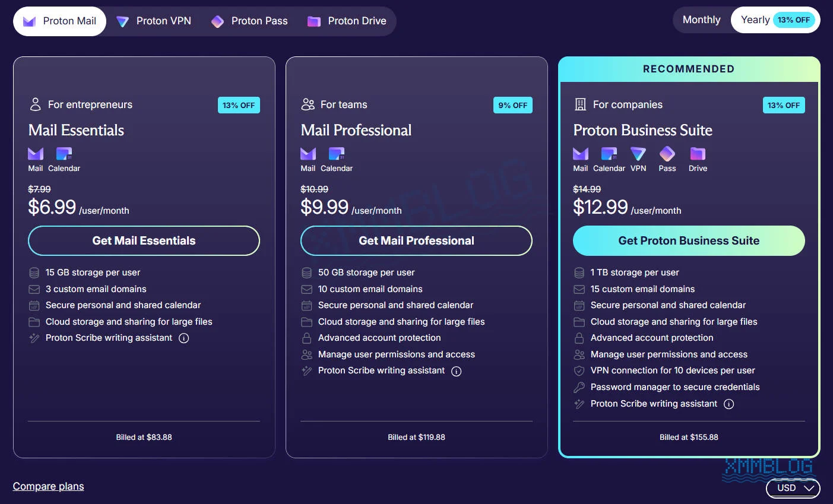The height and width of the screenshot is (504, 833).
Task: Click Billed at $83.88 text
Action: point(144,438)
